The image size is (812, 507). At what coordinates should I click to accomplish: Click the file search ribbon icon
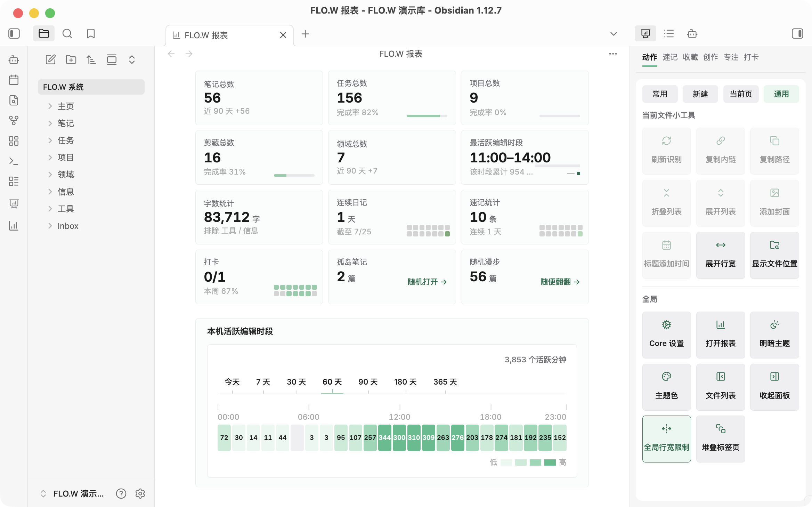tap(14, 100)
